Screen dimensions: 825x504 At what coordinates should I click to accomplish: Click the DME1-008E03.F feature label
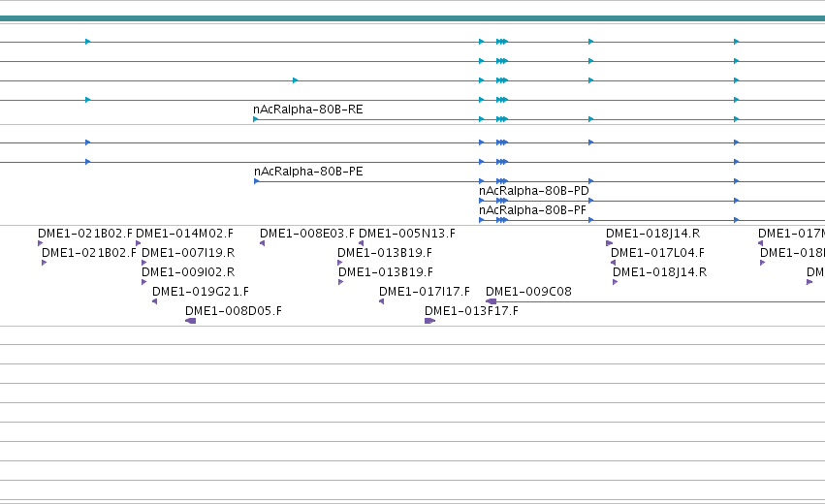(307, 234)
